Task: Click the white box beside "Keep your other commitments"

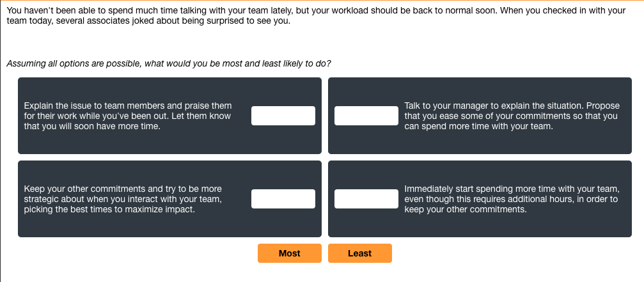Action: coord(283,199)
